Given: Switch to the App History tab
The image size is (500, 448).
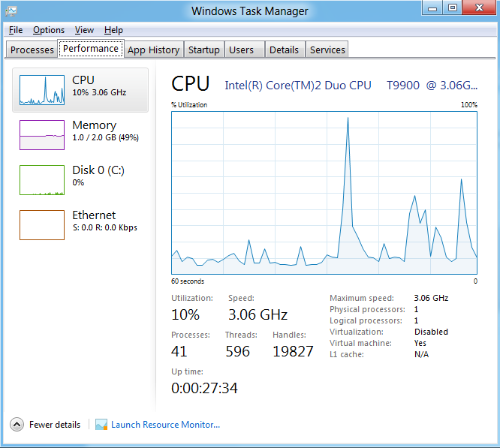Looking at the screenshot, I should click(x=153, y=50).
